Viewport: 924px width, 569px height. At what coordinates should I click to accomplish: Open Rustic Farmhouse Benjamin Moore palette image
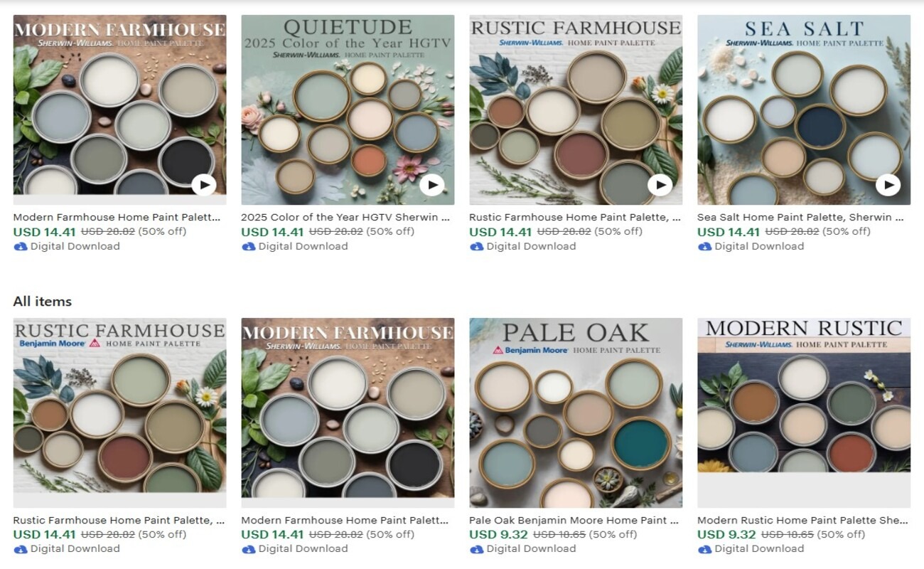click(119, 413)
